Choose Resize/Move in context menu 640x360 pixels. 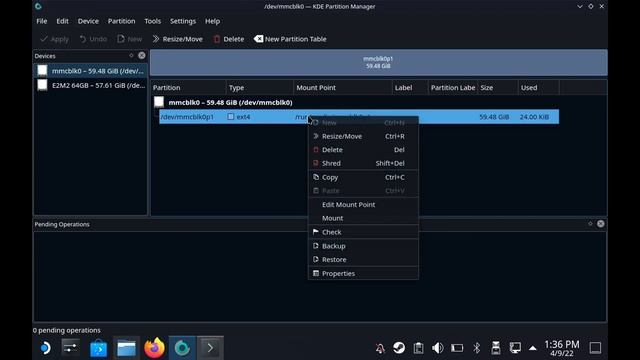coord(363,136)
